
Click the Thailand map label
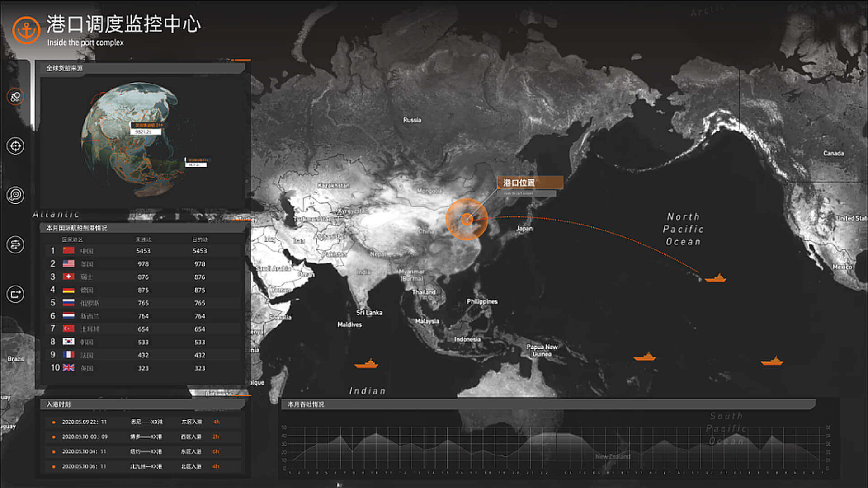(x=424, y=292)
